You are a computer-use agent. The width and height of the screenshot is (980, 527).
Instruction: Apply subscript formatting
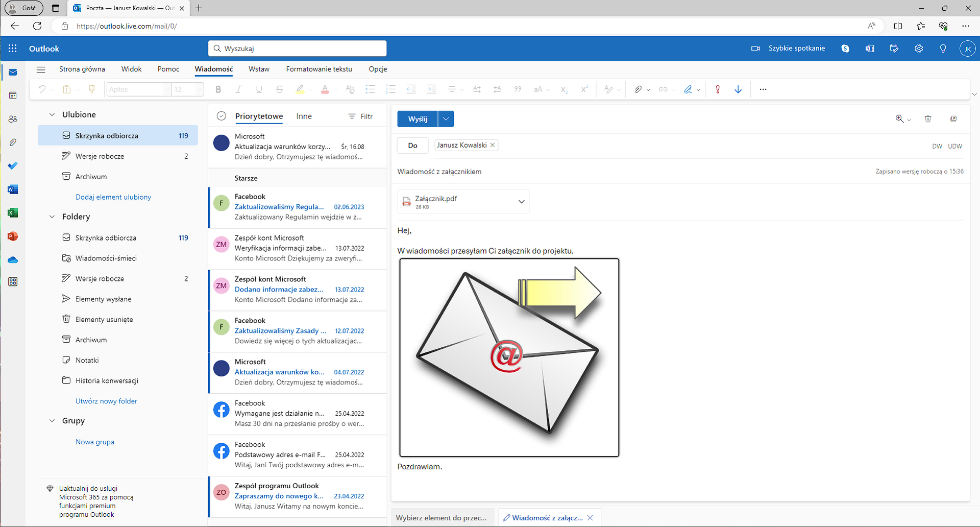point(564,89)
